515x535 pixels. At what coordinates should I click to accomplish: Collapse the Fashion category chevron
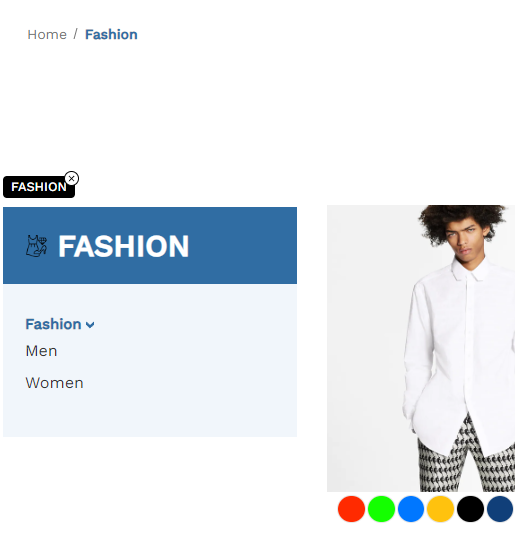(x=90, y=325)
